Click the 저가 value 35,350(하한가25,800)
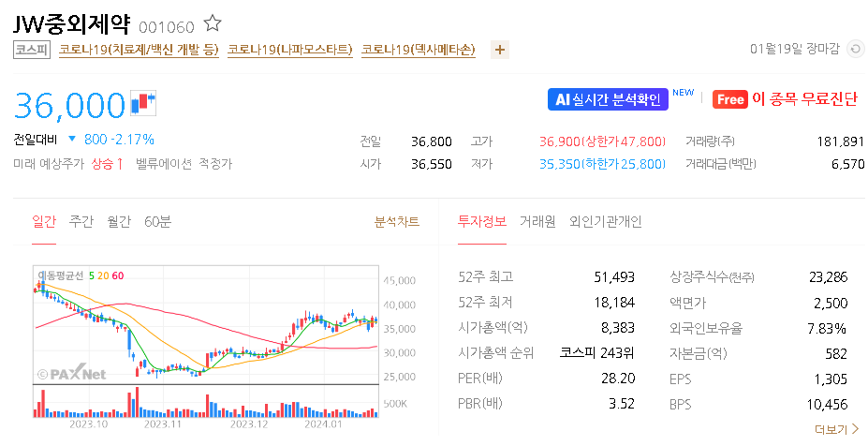The image size is (868, 446). [x=602, y=165]
